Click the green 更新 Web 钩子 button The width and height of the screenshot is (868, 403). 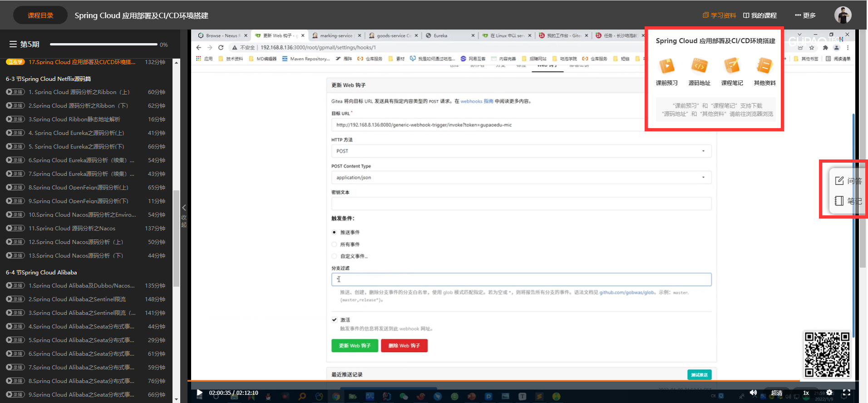tap(355, 346)
